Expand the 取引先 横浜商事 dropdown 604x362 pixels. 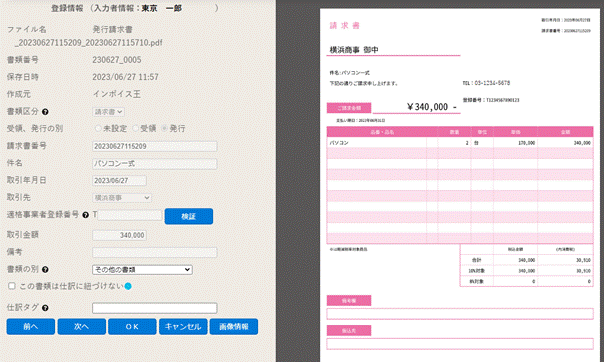(x=122, y=198)
